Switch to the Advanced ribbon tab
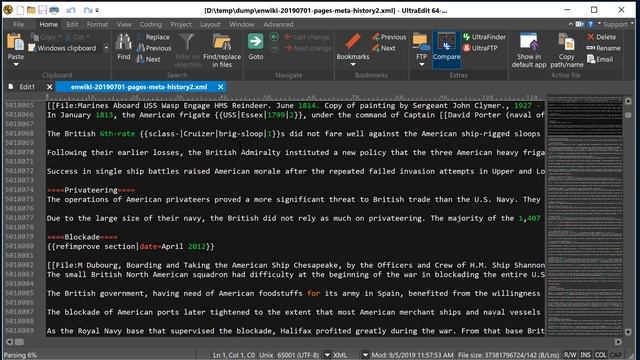The width and height of the screenshot is (640, 360). (x=278, y=24)
